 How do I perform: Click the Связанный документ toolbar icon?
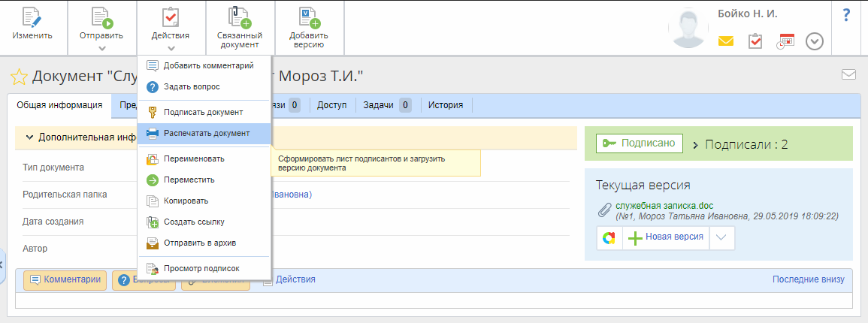point(239,18)
